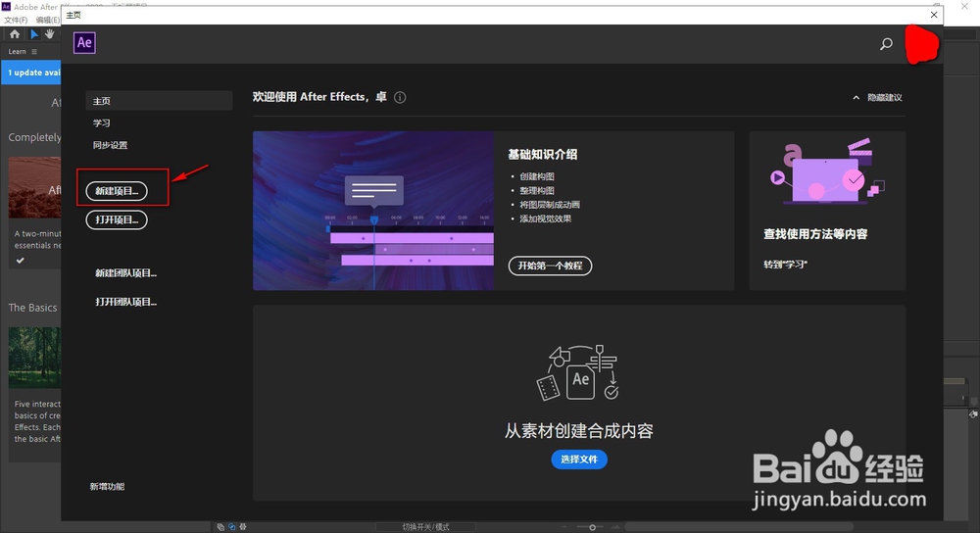Image resolution: width=980 pixels, height=533 pixels.
Task: Click the timeline zoom-in mountain icon at the bottom
Action: [616, 527]
